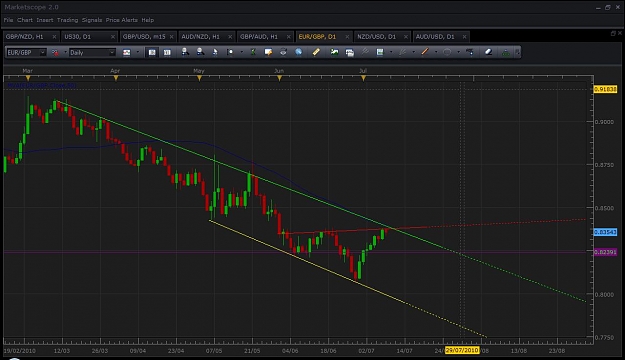Click the note with pencil icon

tap(268, 52)
